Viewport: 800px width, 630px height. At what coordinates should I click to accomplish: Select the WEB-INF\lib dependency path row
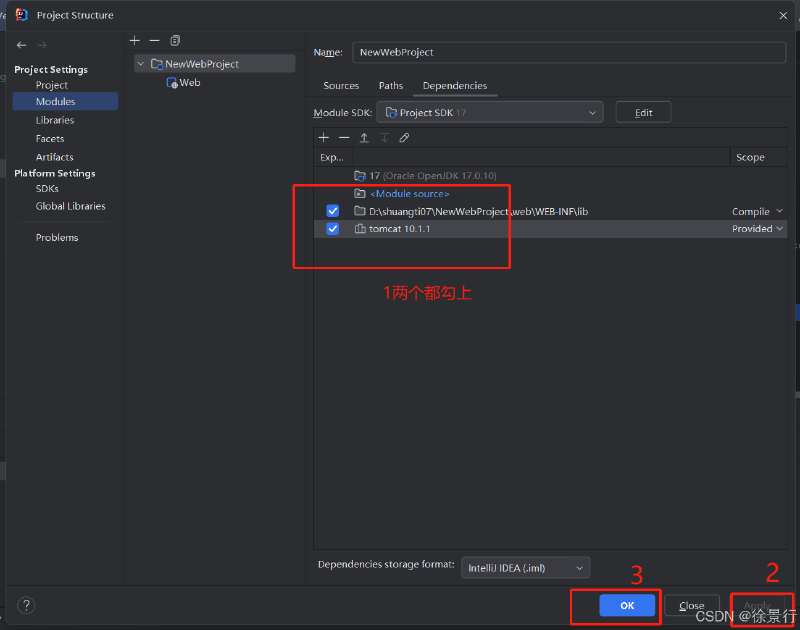pos(551,211)
